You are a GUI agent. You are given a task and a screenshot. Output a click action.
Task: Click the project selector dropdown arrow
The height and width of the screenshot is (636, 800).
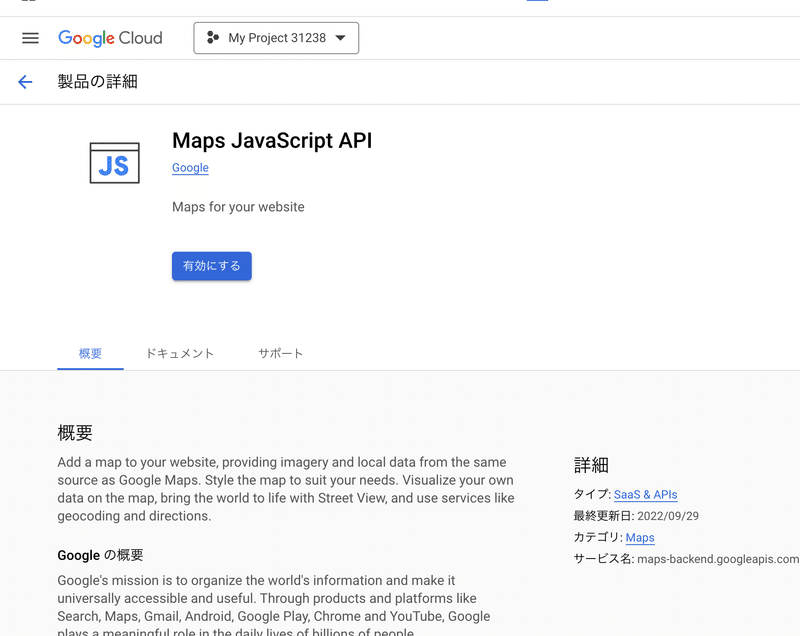coord(340,38)
